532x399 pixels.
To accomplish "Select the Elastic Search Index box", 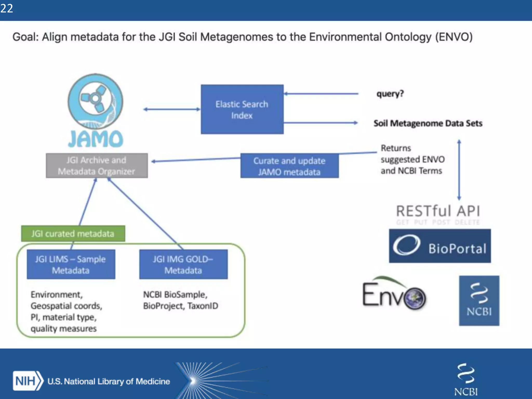I will click(242, 109).
